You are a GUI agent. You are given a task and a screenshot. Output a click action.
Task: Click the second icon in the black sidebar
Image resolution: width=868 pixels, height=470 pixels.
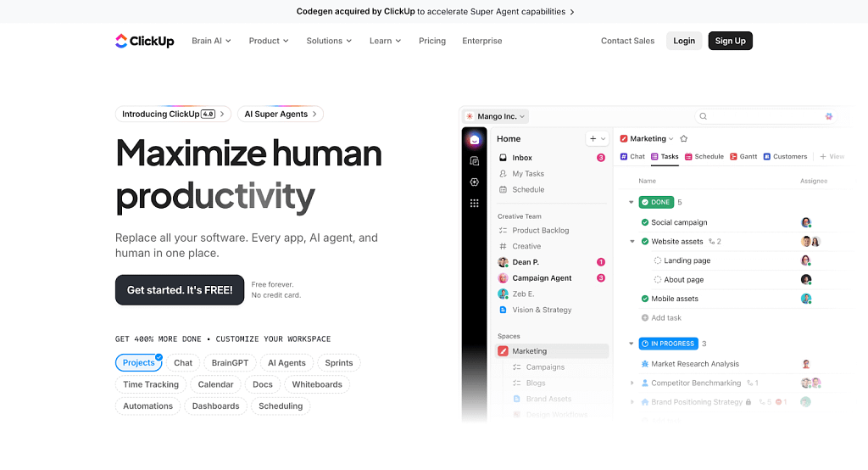[x=475, y=160]
